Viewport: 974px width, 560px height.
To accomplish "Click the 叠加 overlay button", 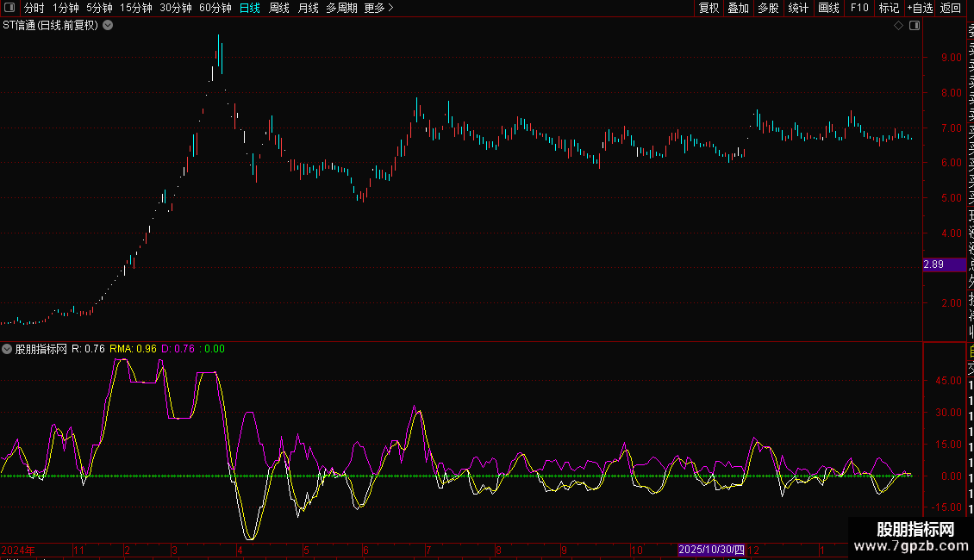I will point(739,8).
